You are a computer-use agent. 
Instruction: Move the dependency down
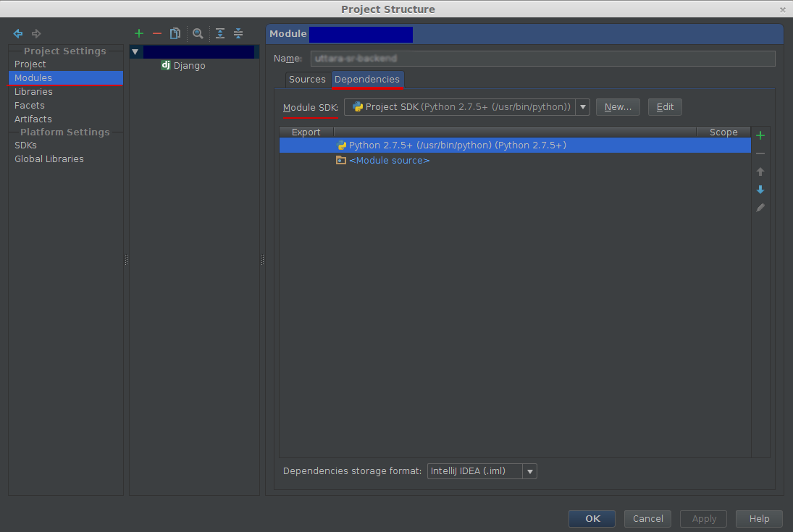(x=760, y=190)
